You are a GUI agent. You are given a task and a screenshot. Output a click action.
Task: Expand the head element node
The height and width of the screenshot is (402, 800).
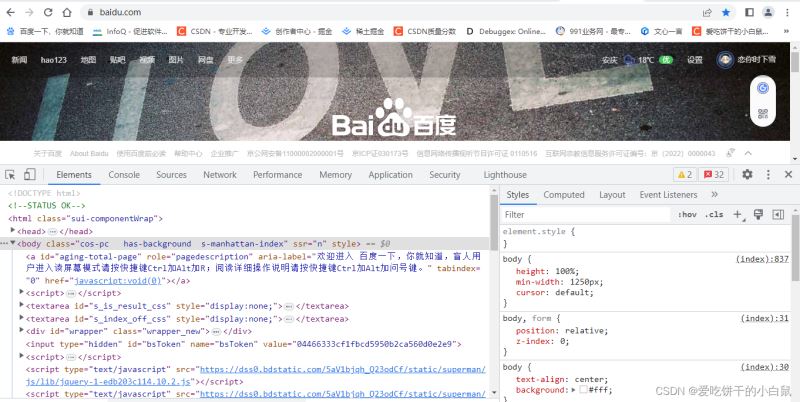pos(13,231)
